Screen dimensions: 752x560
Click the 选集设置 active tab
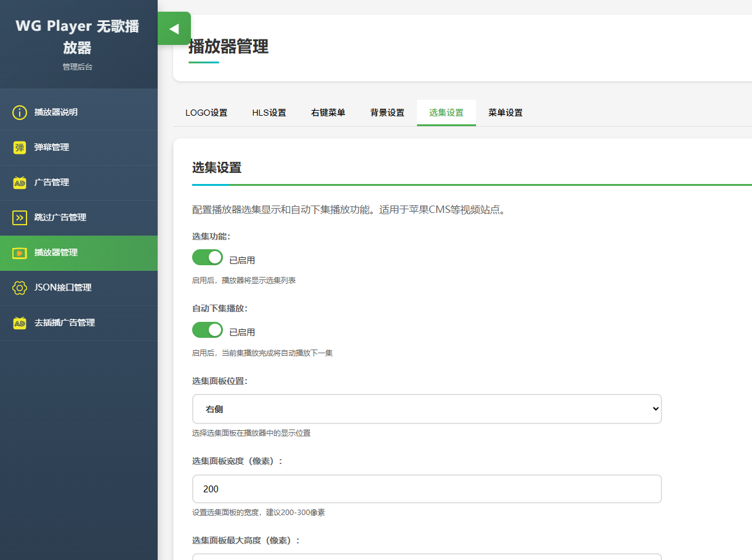point(447,113)
